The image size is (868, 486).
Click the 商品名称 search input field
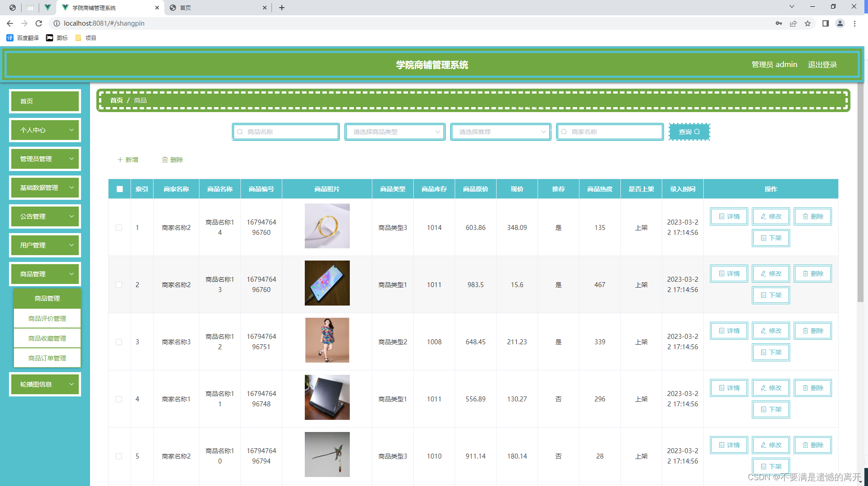click(x=288, y=132)
